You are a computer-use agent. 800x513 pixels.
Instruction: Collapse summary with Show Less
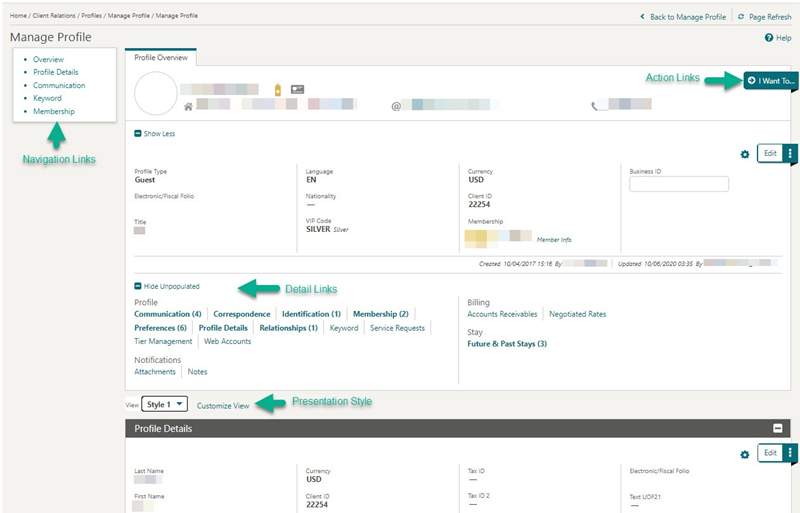pos(155,134)
